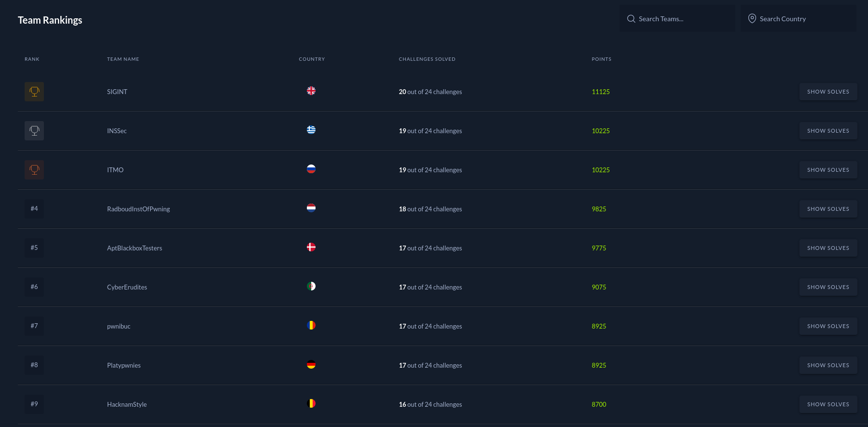Show solves for SIGINT team
Screen dimensions: 868x427
point(828,92)
